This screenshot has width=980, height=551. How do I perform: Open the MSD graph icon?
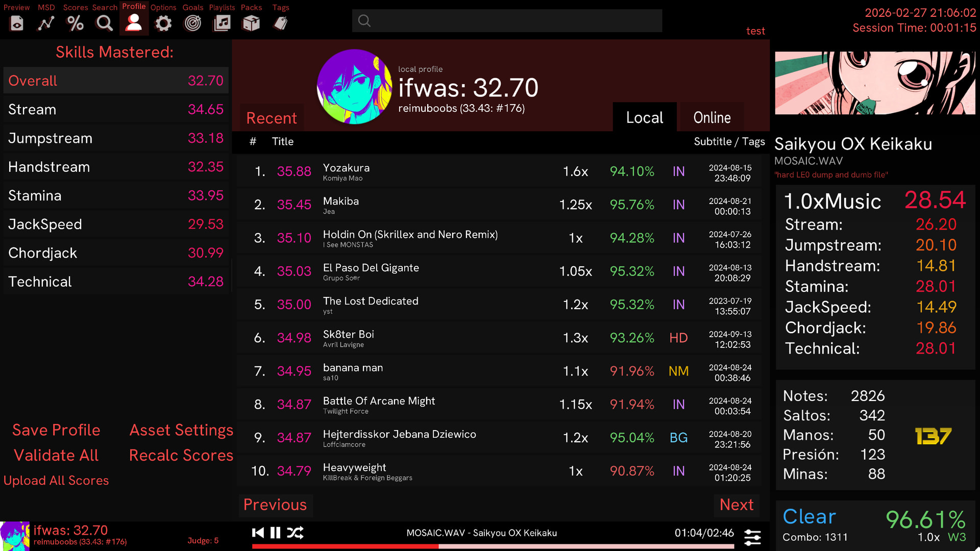pos(46,23)
